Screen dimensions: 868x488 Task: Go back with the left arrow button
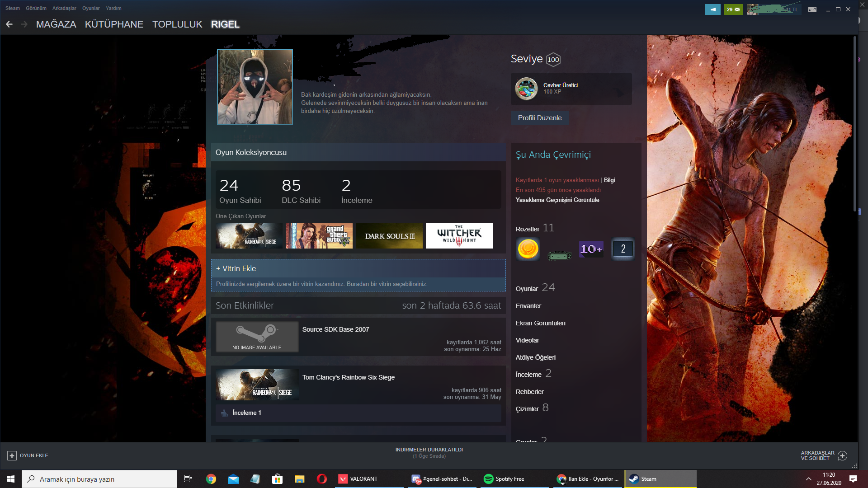9,24
